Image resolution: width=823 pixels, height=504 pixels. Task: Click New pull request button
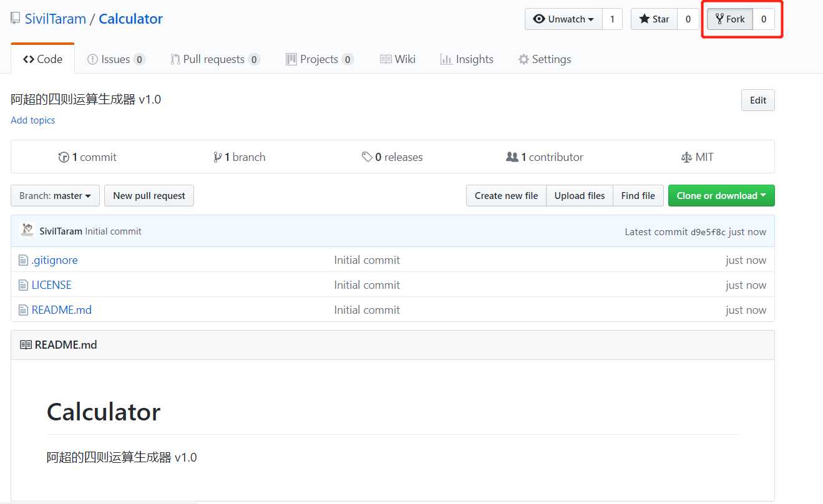(x=149, y=196)
